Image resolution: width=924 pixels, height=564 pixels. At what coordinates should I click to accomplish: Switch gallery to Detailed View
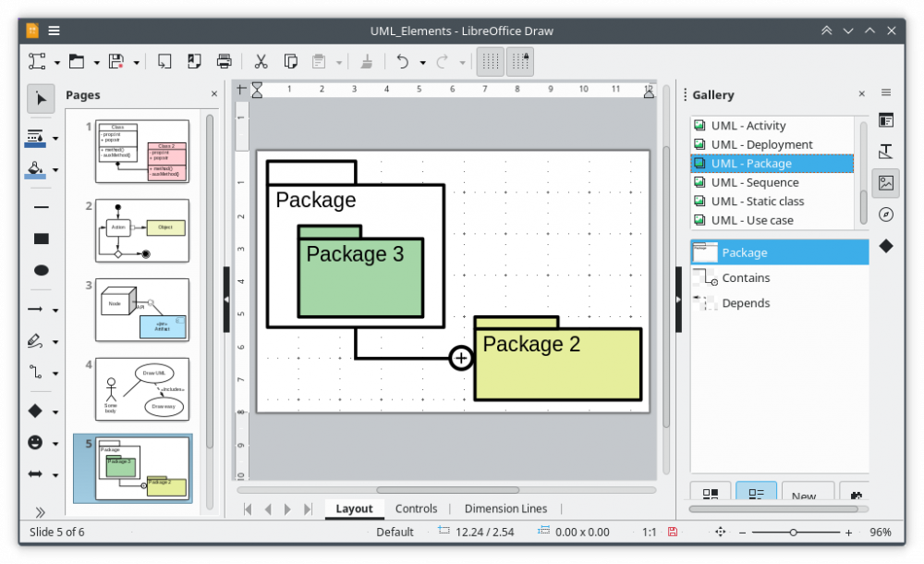[756, 493]
